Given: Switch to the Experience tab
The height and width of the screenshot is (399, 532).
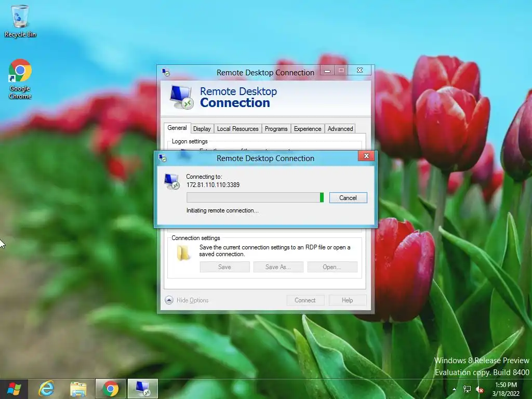Looking at the screenshot, I should [x=308, y=129].
